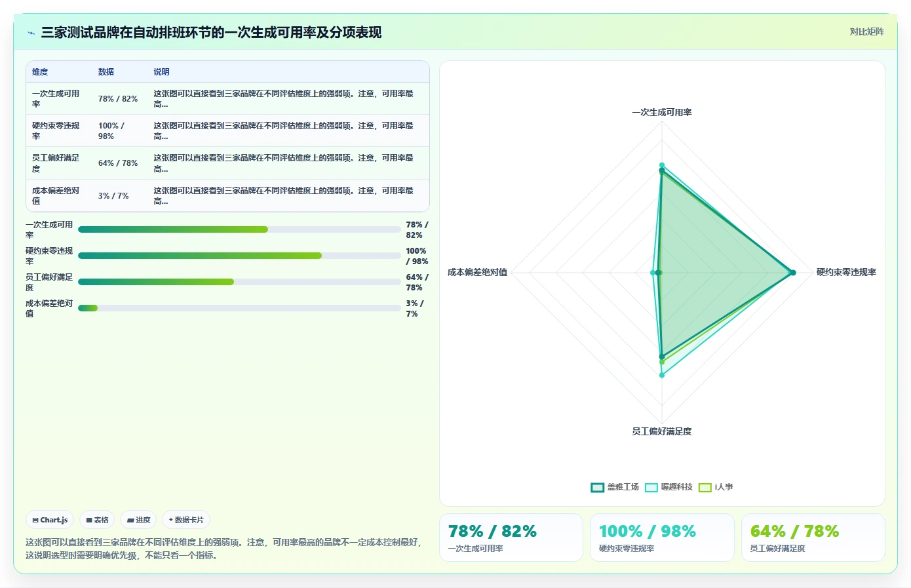Click radar axis label 一次生成可用率
The width and height of the screenshot is (911, 588).
pyautogui.click(x=662, y=113)
